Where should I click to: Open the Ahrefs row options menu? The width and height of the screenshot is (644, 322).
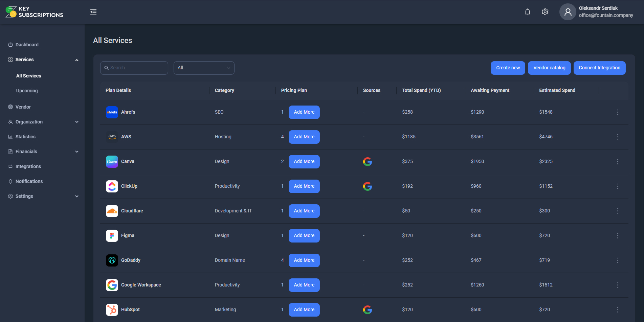tap(618, 112)
